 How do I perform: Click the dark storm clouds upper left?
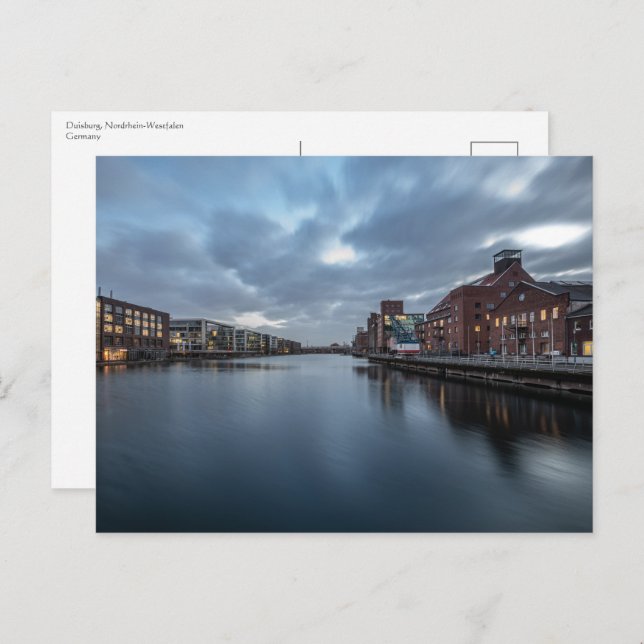pos(170,220)
